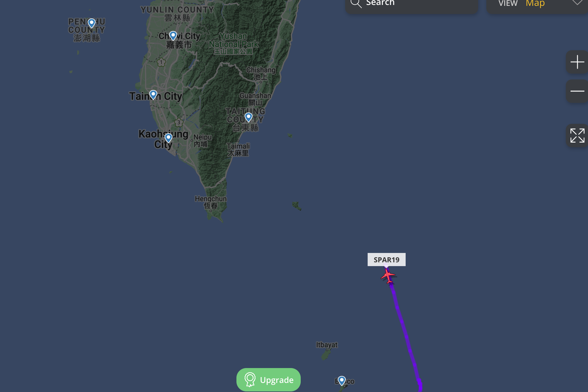Click the SPAR19 flight callsign label

coord(386,260)
